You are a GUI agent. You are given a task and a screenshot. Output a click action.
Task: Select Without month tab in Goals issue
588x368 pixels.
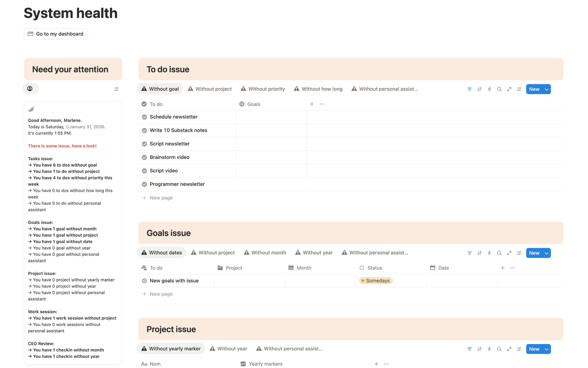[265, 253]
